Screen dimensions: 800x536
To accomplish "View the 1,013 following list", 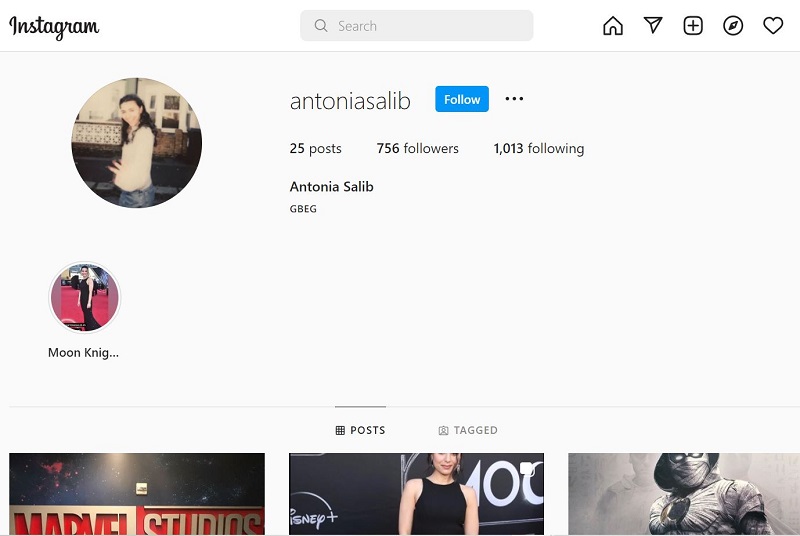I will [x=539, y=148].
